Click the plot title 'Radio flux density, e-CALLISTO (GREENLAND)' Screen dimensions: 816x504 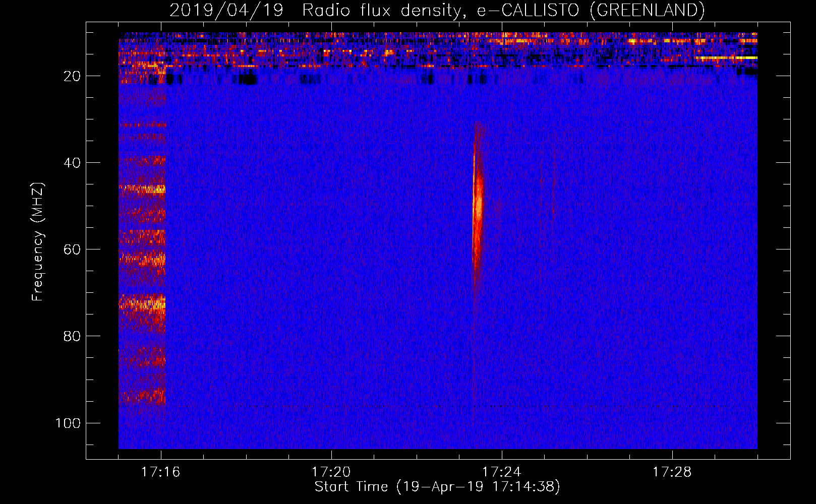(x=503, y=11)
